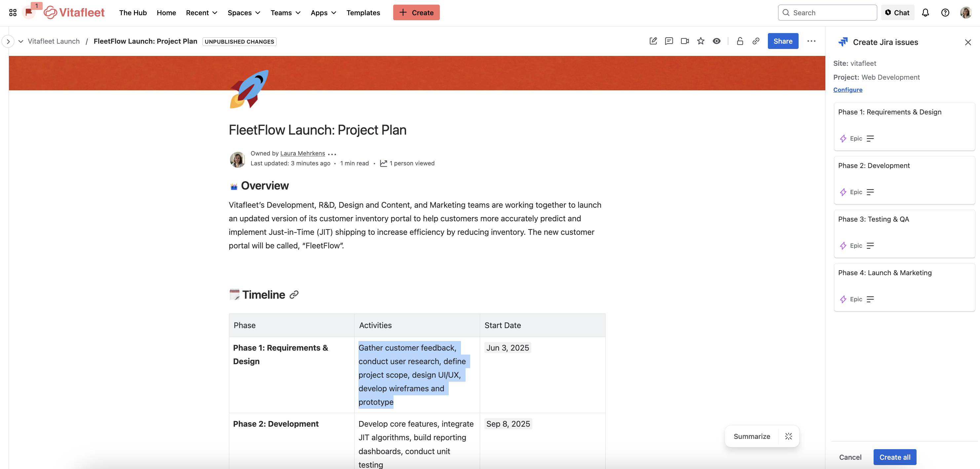Image resolution: width=980 pixels, height=469 pixels.
Task: Expand the Recent menu
Action: click(201, 13)
